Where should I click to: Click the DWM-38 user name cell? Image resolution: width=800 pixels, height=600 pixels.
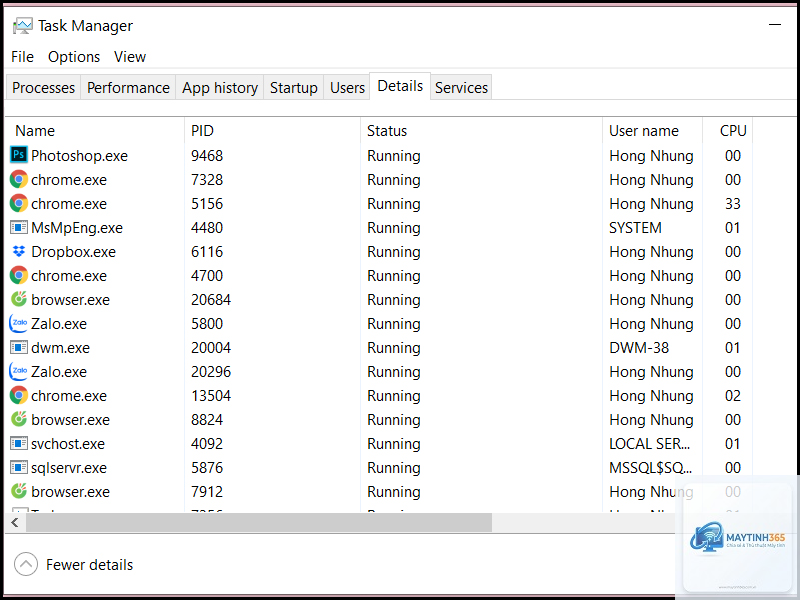[x=639, y=347]
